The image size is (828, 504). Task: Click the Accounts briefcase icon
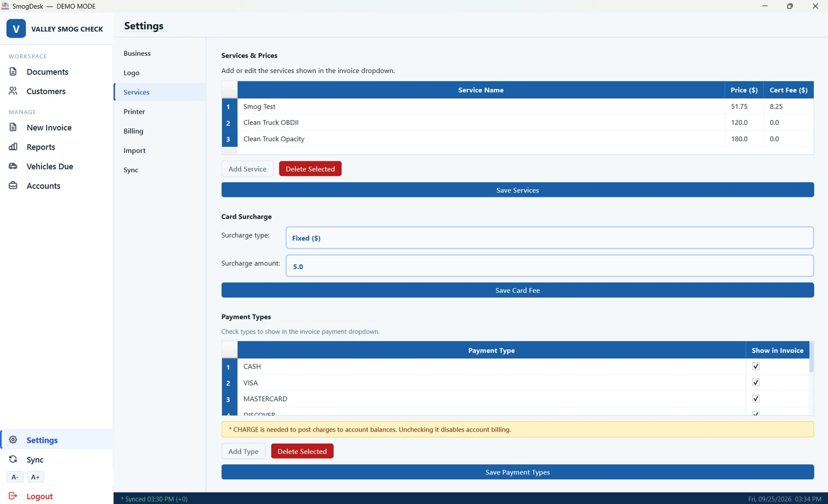[13, 186]
